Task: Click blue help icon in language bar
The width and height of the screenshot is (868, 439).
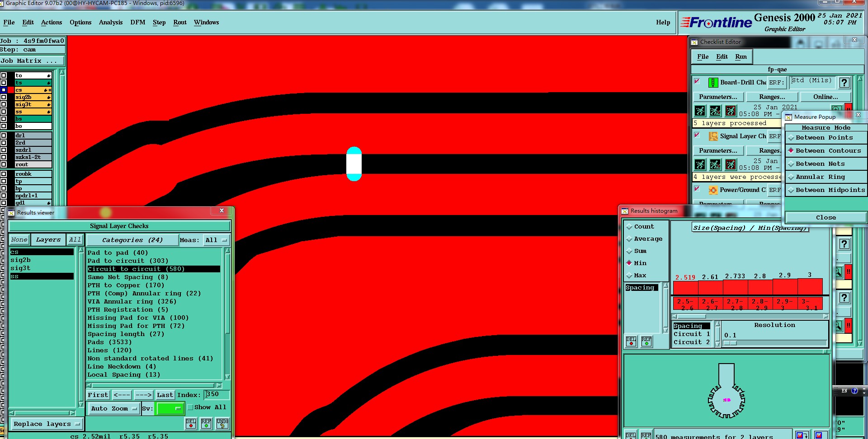Action: tap(854, 391)
